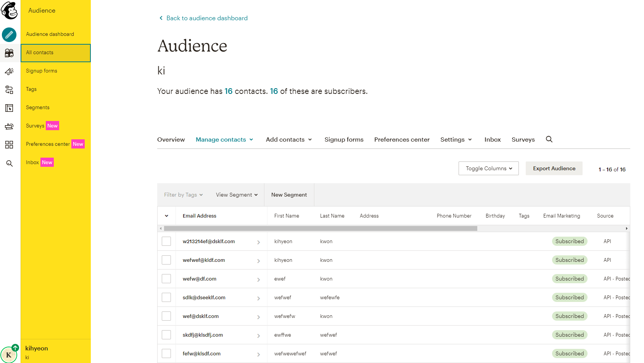Open the Website icon in left rail
Image resolution: width=644 pixels, height=363 pixels.
click(9, 108)
